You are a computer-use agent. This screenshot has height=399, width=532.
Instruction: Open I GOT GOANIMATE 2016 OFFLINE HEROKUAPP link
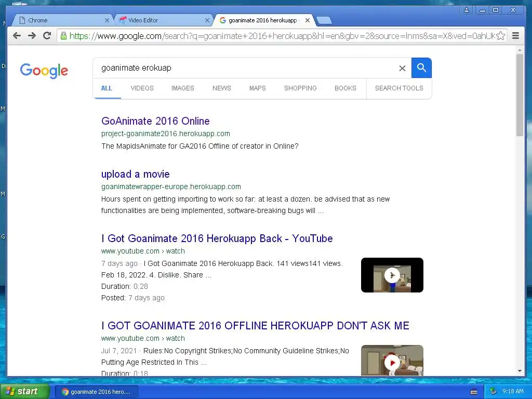255,326
